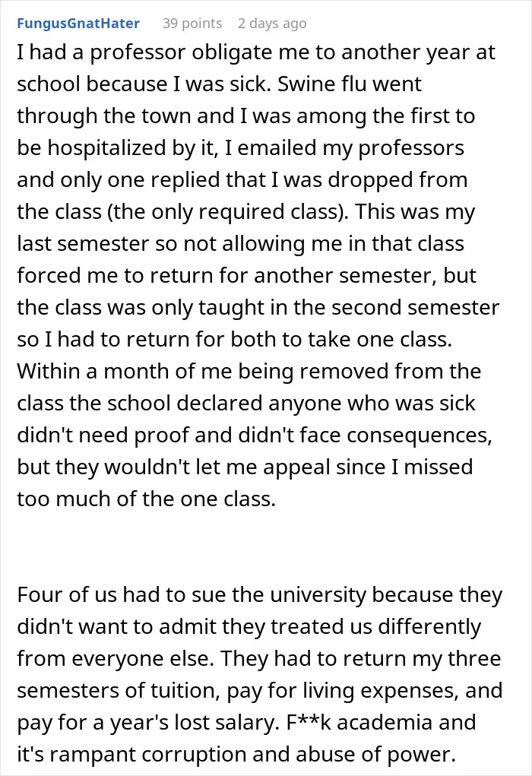
Task: Click the line starting 'through the town and'
Action: pos(246,116)
